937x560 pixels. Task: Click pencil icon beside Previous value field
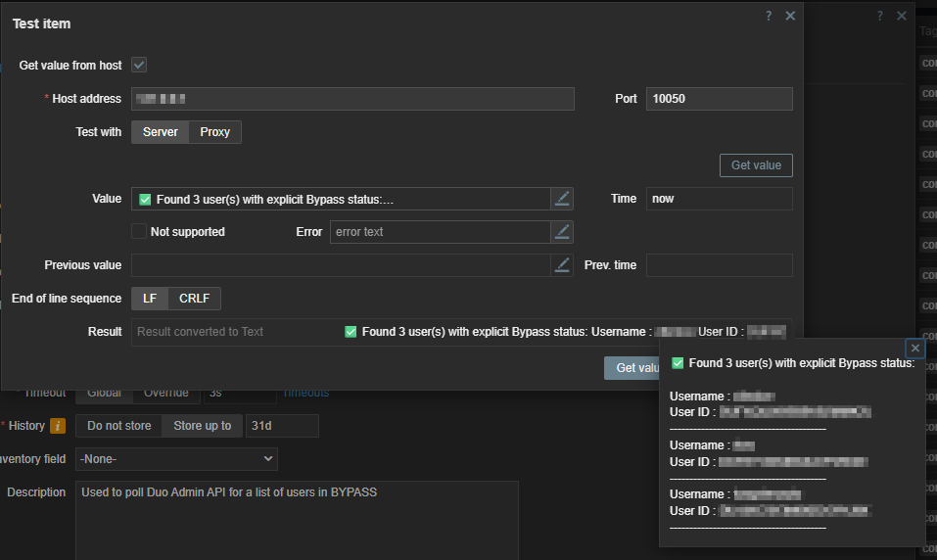(562, 265)
